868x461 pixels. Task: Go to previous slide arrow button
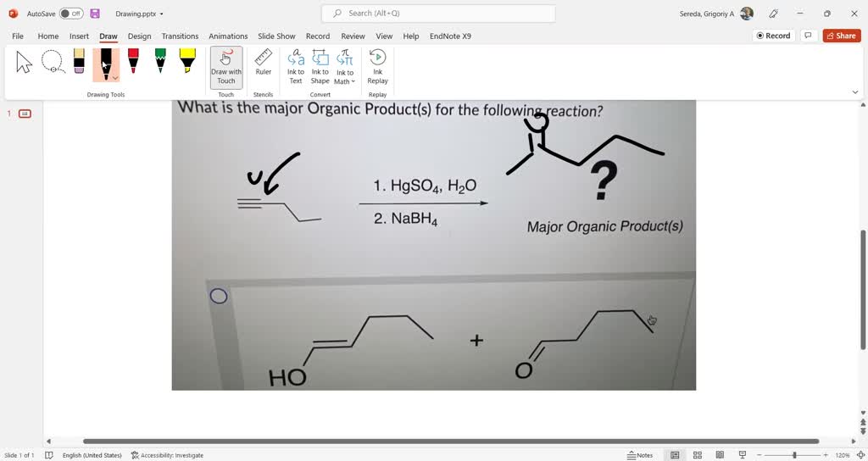[862, 422]
